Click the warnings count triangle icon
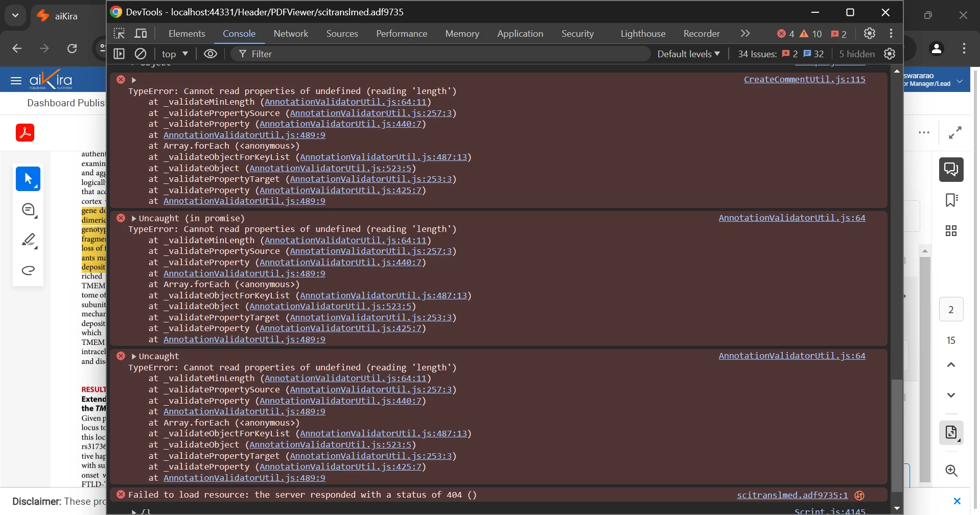980x515 pixels. (x=804, y=34)
